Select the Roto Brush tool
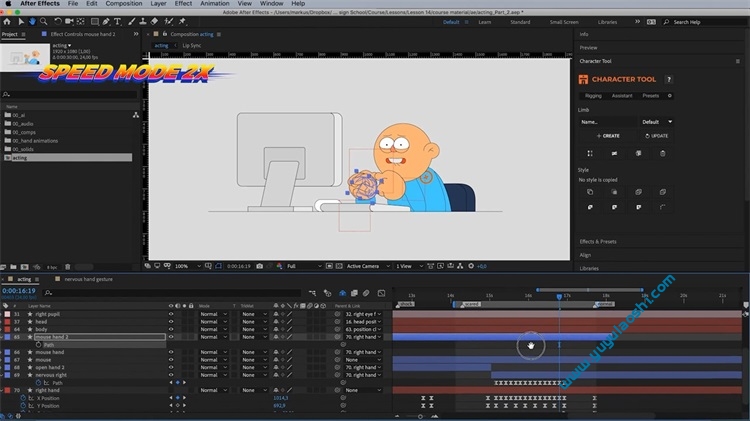The width and height of the screenshot is (750, 421). pos(168,22)
